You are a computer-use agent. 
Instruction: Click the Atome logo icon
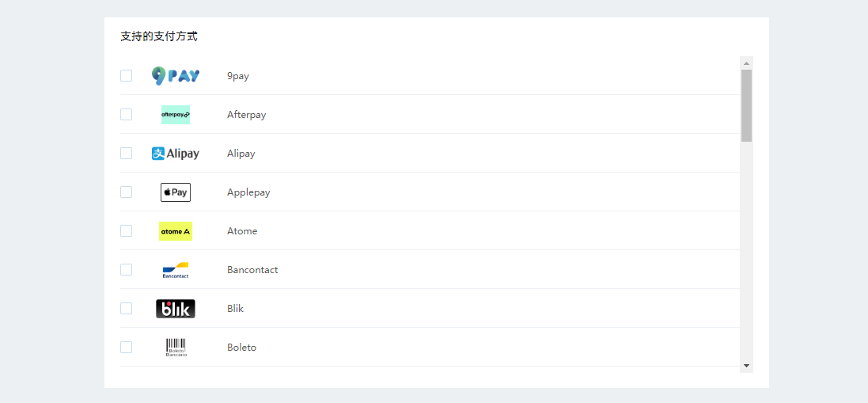[176, 231]
